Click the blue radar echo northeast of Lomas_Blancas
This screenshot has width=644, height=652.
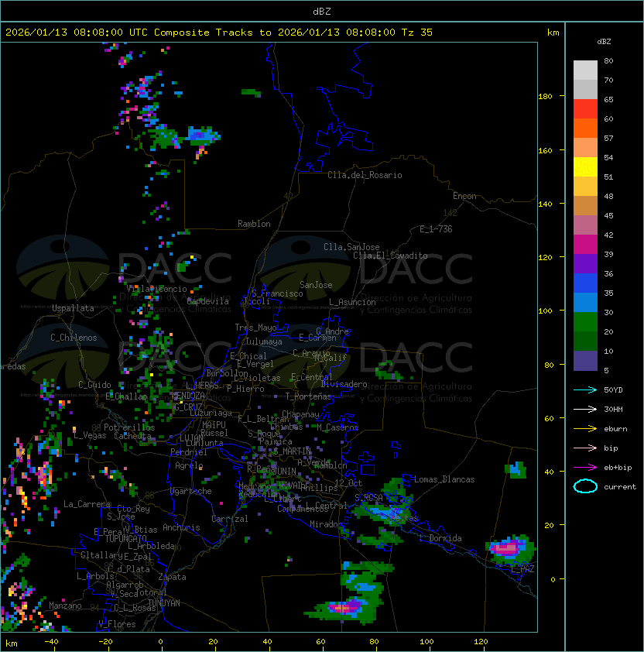pyautogui.click(x=517, y=469)
